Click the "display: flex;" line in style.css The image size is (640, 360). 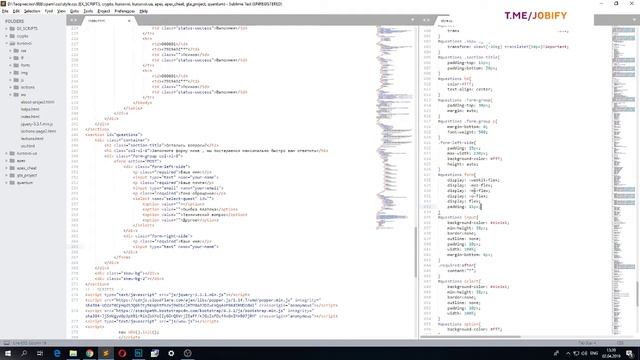463,201
